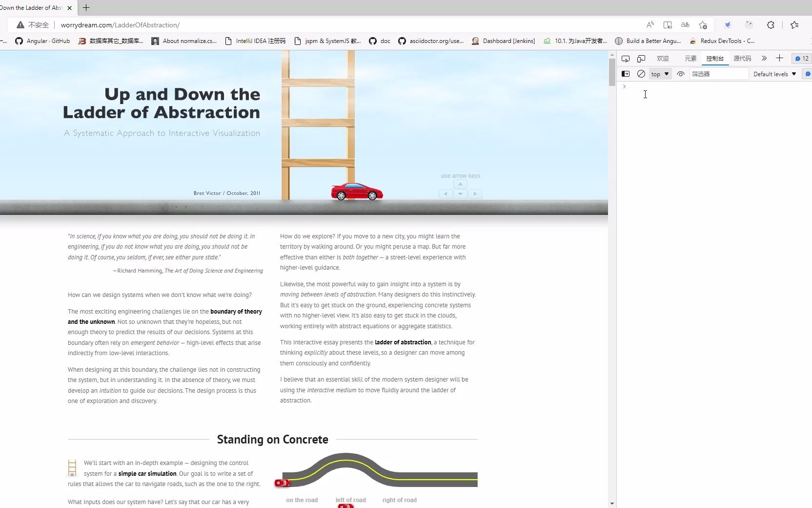
Task: Click the translate page icon
Action: tap(685, 25)
